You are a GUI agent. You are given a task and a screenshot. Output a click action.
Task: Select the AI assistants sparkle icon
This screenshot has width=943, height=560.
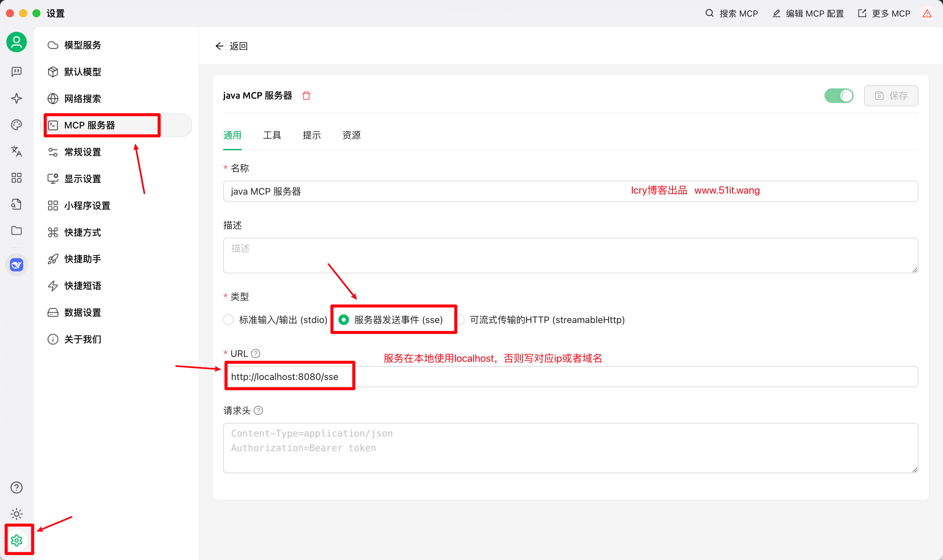(x=16, y=98)
